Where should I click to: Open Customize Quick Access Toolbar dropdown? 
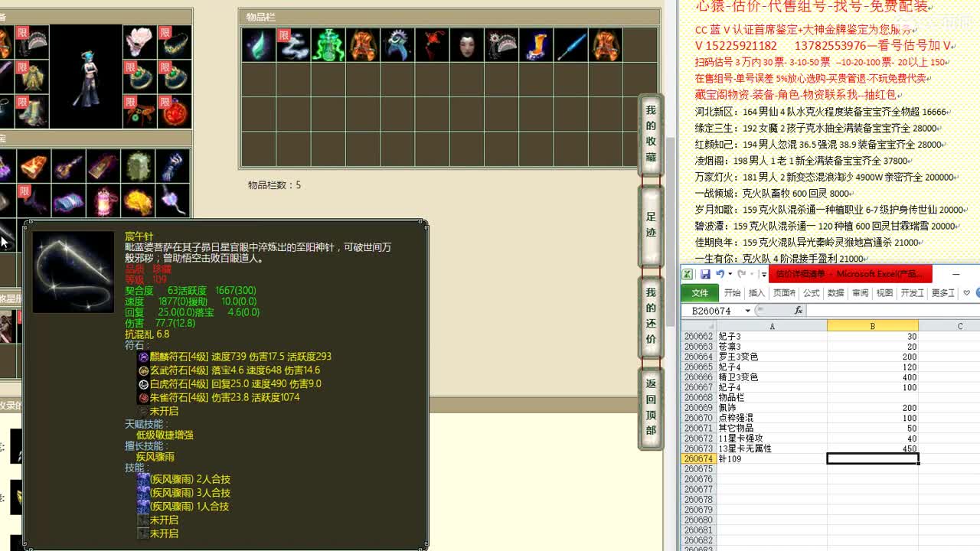pyautogui.click(x=763, y=274)
